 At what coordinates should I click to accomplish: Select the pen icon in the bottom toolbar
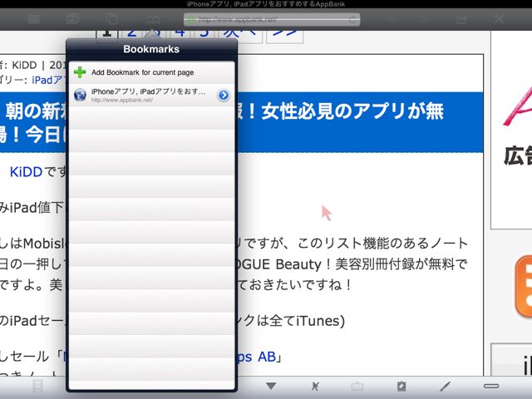tap(445, 386)
